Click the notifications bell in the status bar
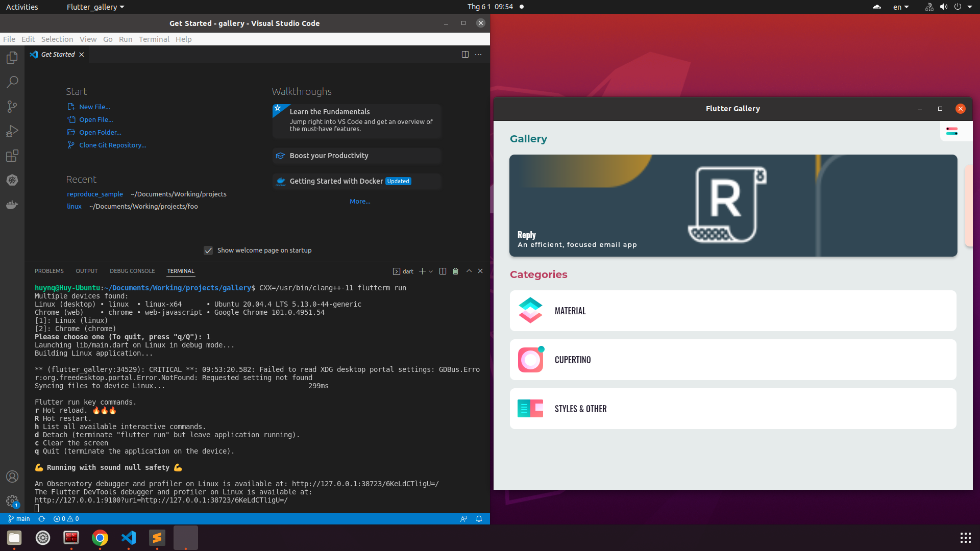Image resolution: width=980 pixels, height=551 pixels. tap(478, 519)
